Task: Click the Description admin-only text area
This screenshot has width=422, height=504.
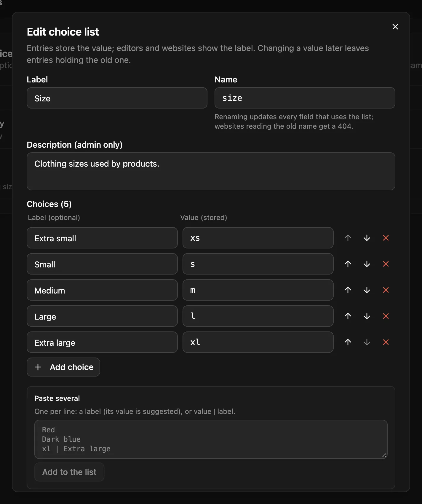Action: [x=211, y=171]
